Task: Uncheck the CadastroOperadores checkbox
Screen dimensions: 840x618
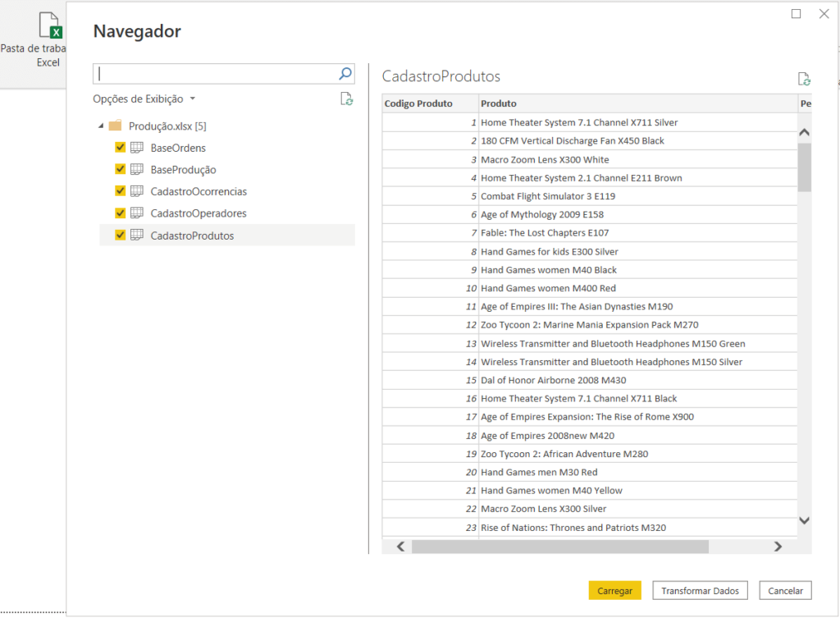Action: [x=120, y=213]
